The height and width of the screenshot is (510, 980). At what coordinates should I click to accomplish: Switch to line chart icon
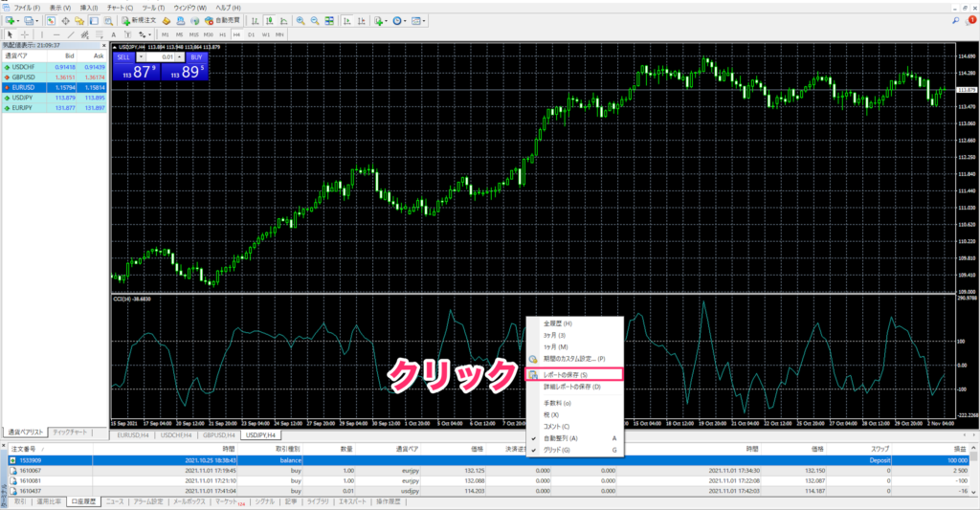click(x=283, y=21)
